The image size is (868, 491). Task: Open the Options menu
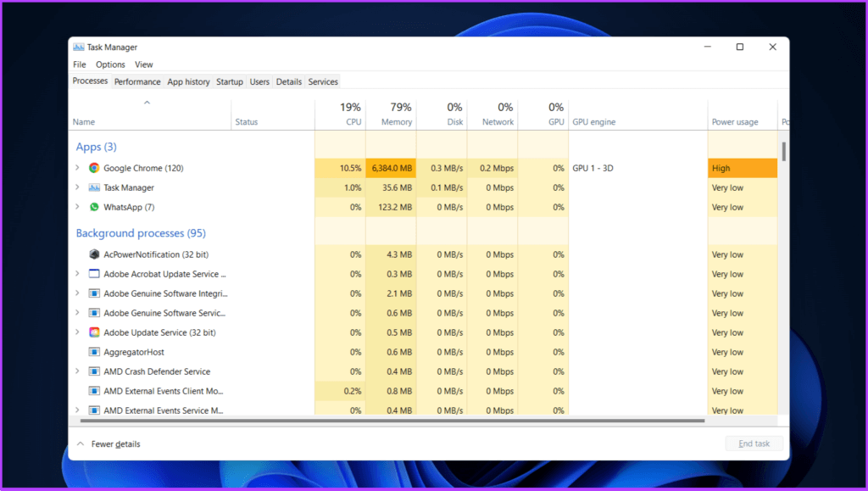click(x=110, y=64)
